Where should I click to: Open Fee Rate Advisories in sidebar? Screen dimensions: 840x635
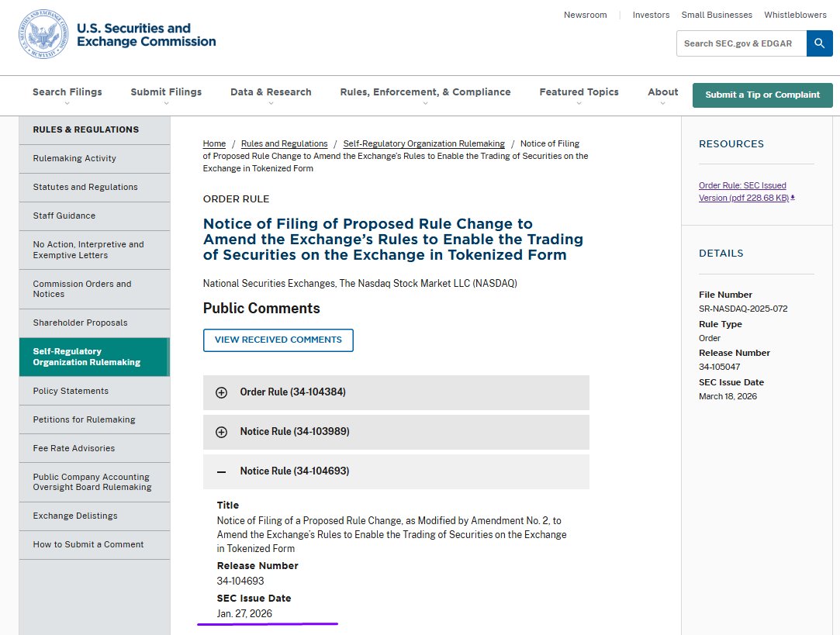coord(95,448)
